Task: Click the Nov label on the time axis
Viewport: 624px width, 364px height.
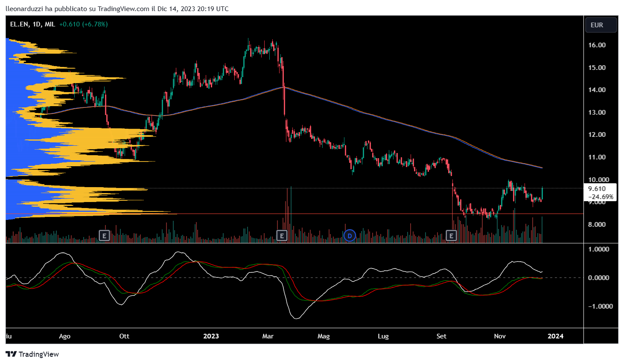Action: 500,336
